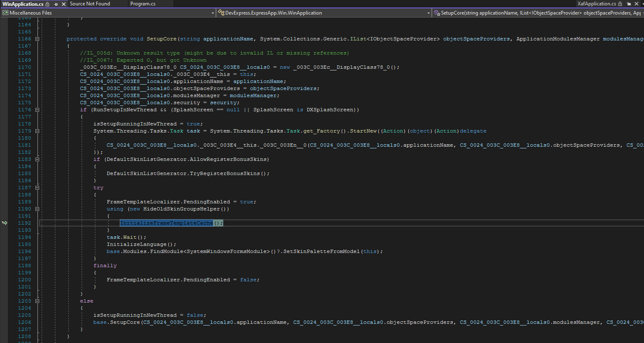
Task: Open the Miscellaneous Files project dropdown
Action: pos(212,13)
